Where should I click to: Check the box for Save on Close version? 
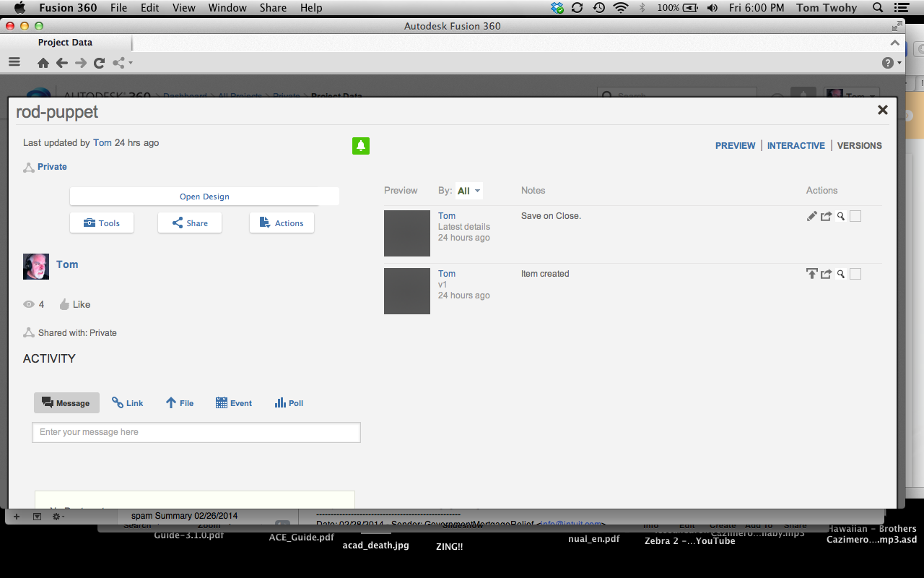click(855, 216)
